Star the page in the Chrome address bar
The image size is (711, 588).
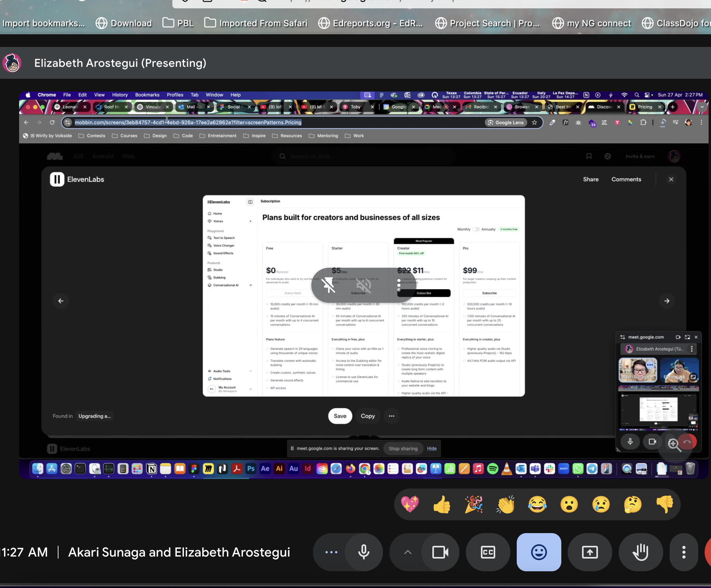point(535,123)
